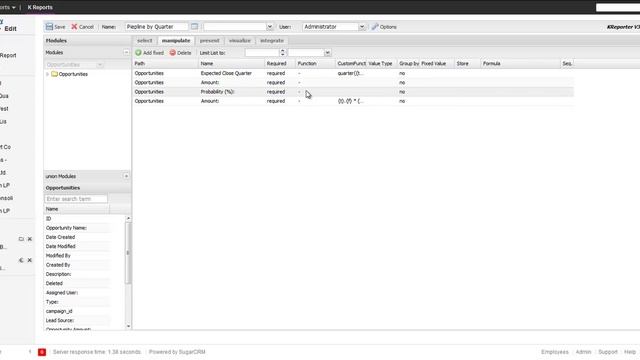Select the Opportunity Name field
640x360 pixels.
pyautogui.click(x=77, y=228)
